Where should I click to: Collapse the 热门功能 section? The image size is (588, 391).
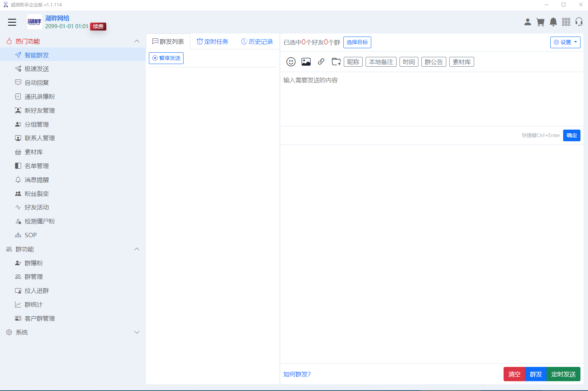(137, 41)
